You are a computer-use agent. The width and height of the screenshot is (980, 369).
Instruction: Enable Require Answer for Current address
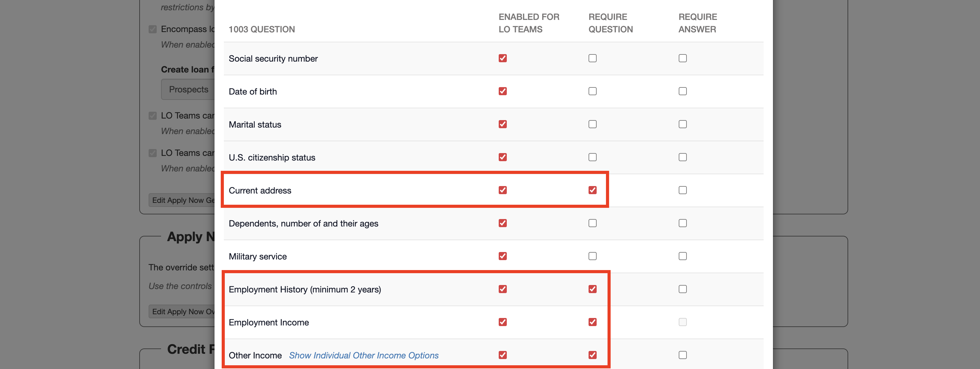682,190
